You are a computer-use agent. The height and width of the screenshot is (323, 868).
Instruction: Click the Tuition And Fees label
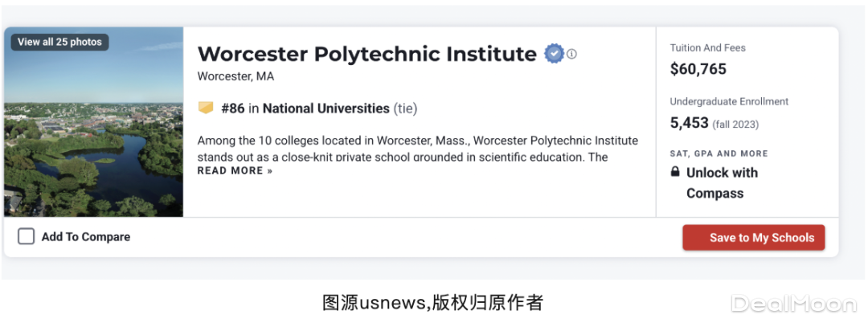tap(707, 48)
